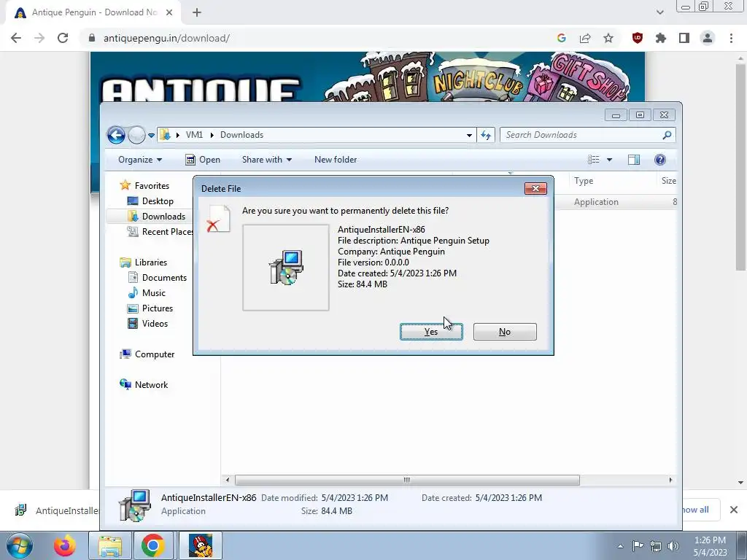Close the Antique Penguin tab
This screenshot has height=560, width=747.
169,12
